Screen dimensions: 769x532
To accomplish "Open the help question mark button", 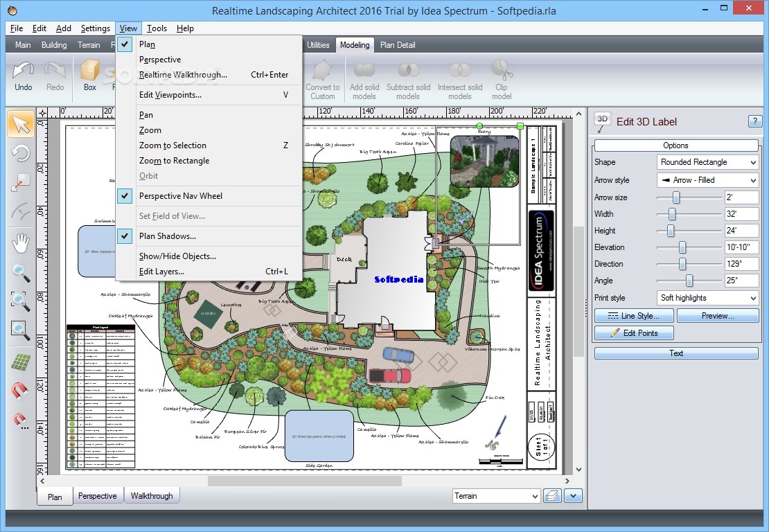I will [754, 121].
